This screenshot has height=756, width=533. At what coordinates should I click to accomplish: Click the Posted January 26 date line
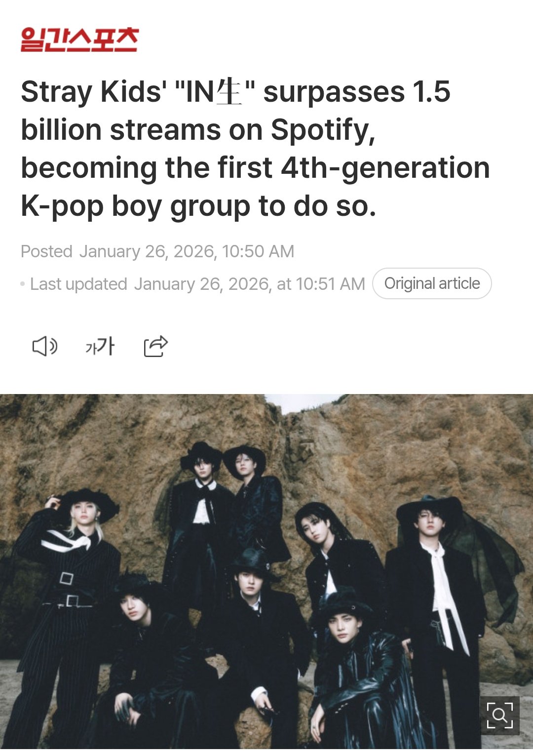(x=157, y=251)
